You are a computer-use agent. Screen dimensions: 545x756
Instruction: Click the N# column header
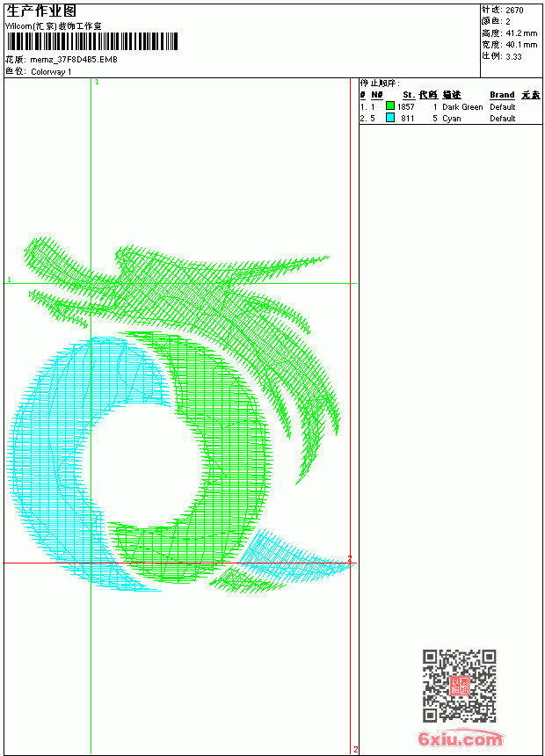[377, 95]
